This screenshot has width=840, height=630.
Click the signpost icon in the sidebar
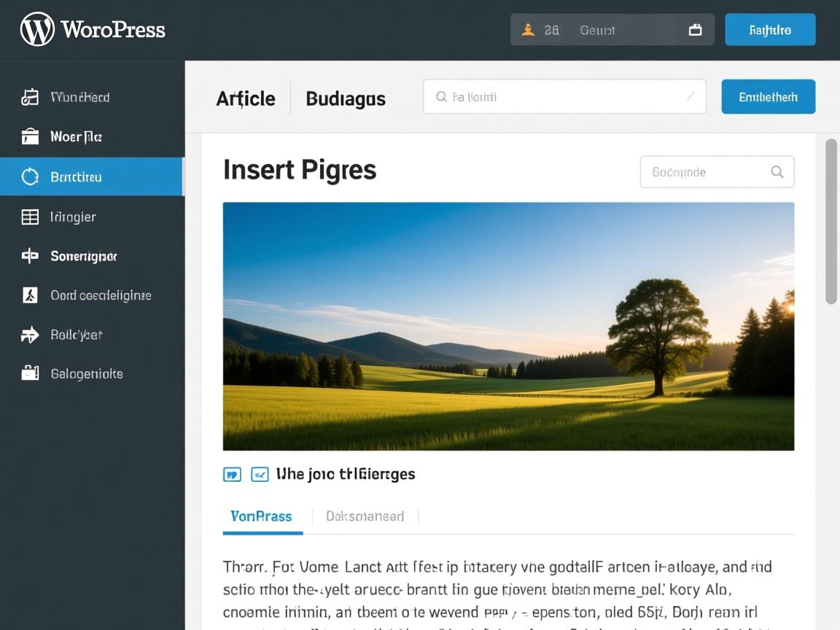click(30, 256)
